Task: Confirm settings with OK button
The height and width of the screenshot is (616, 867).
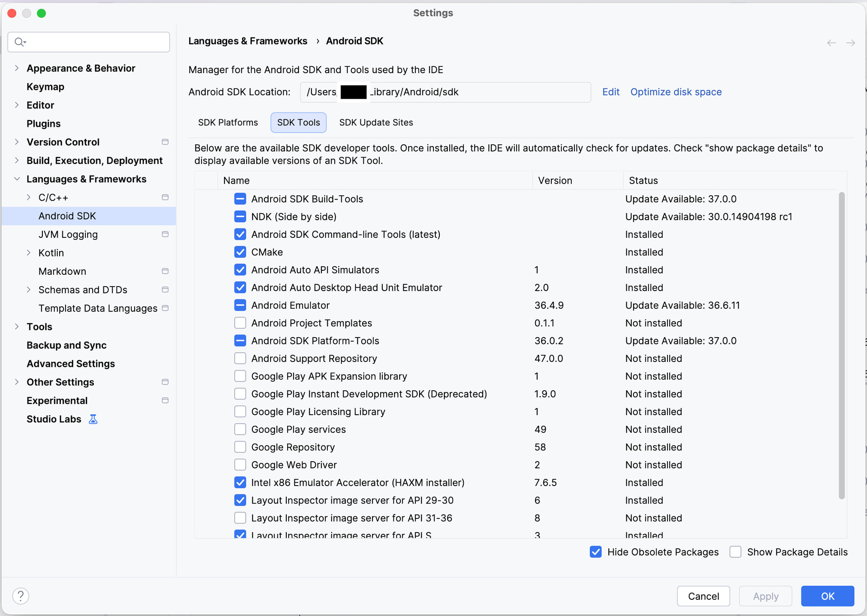Action: (x=828, y=596)
